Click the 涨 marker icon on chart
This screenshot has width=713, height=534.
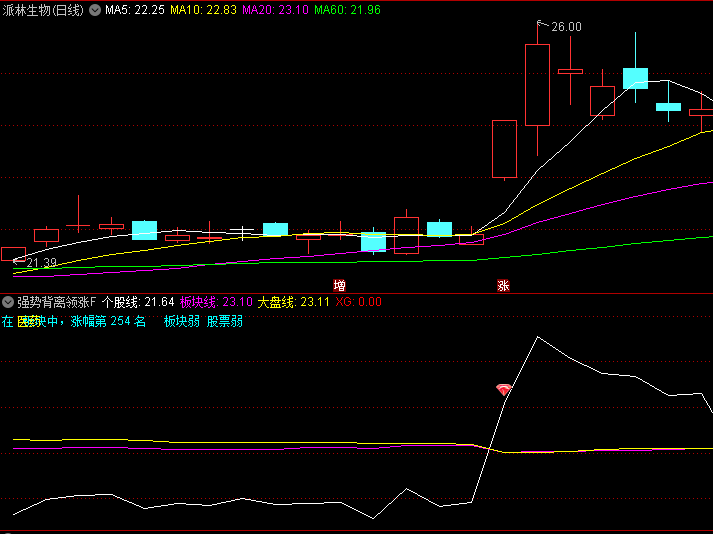504,286
